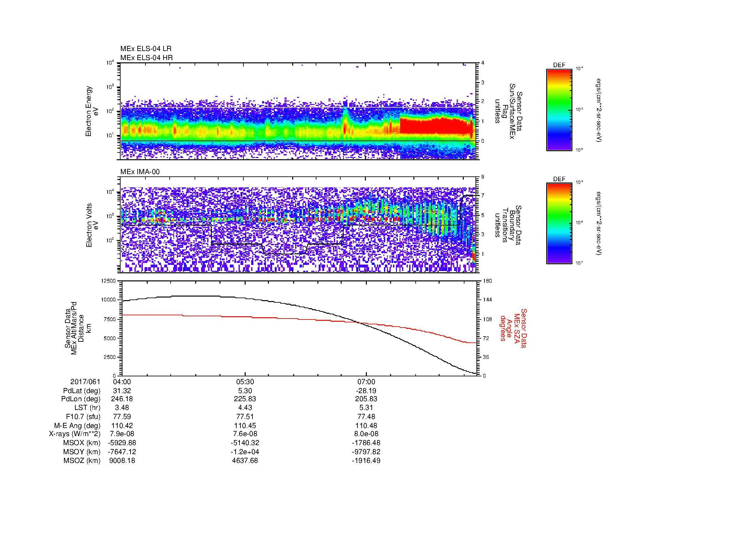Click the X-rays value 7.9e-08
756x534 pixels.
tap(122, 434)
